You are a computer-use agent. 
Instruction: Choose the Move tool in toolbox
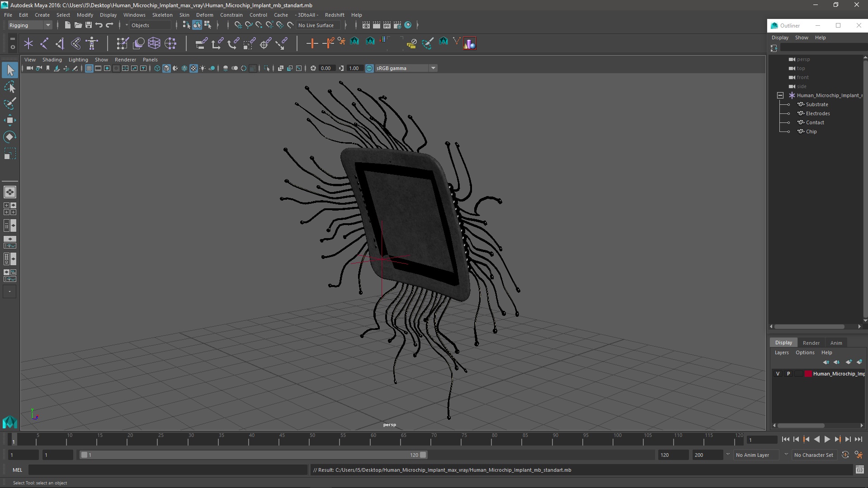[10, 120]
